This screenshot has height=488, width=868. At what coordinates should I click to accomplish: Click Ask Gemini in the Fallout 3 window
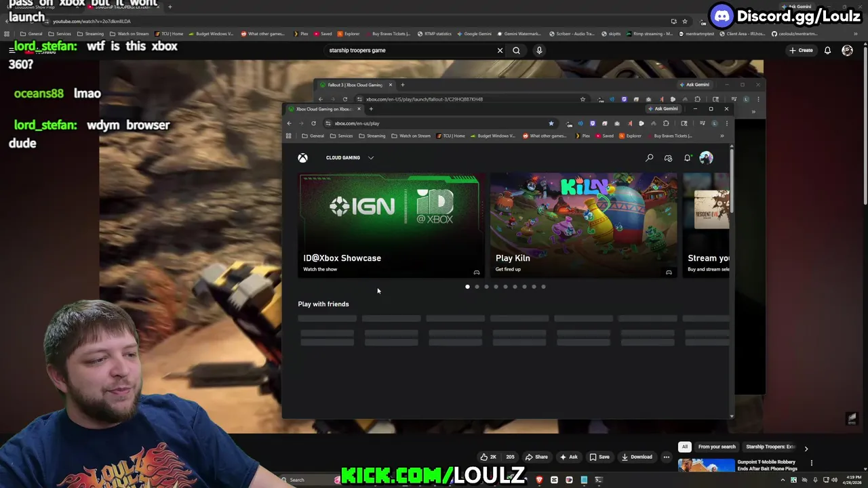coord(694,85)
